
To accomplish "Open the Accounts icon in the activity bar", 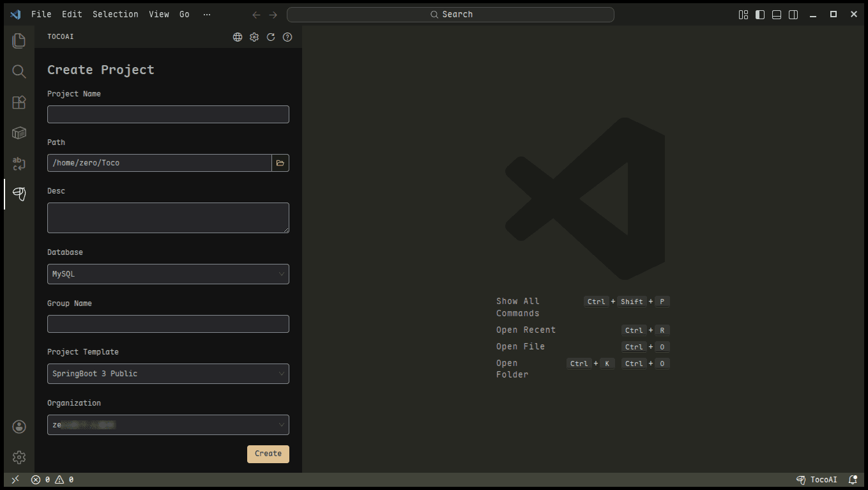I will [19, 426].
